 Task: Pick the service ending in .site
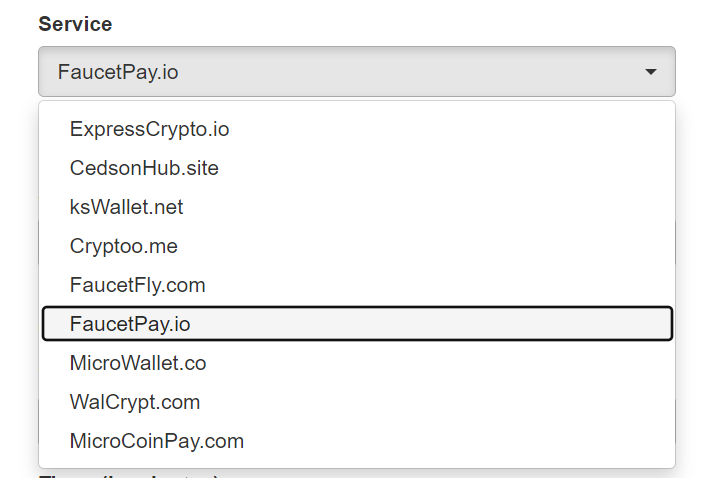144,168
